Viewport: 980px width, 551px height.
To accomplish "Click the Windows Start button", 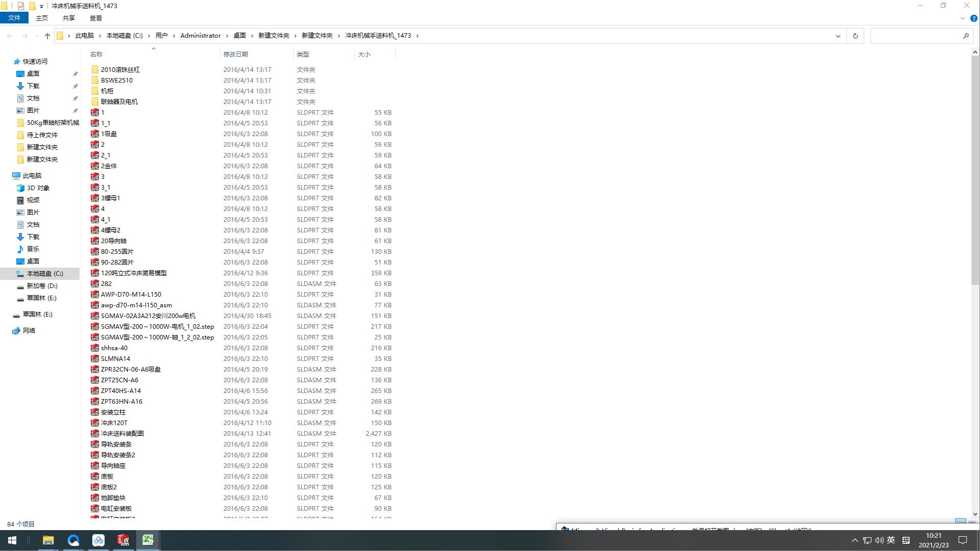I will [12, 540].
